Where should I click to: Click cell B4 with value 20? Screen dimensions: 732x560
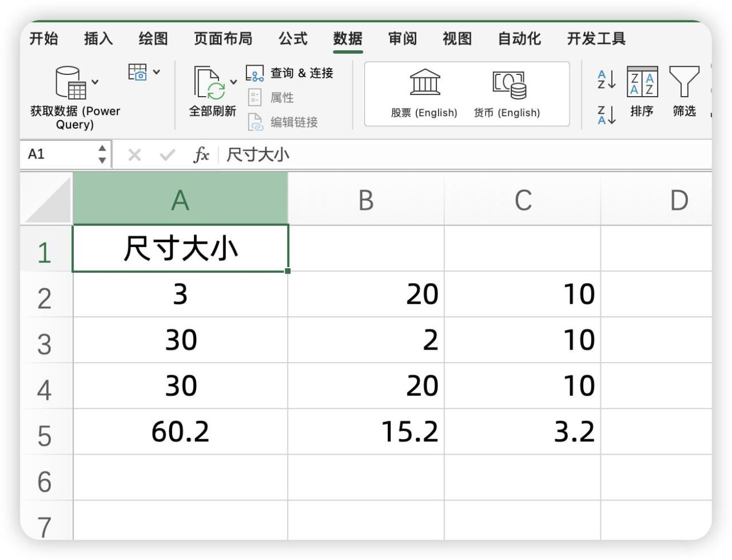tap(366, 386)
